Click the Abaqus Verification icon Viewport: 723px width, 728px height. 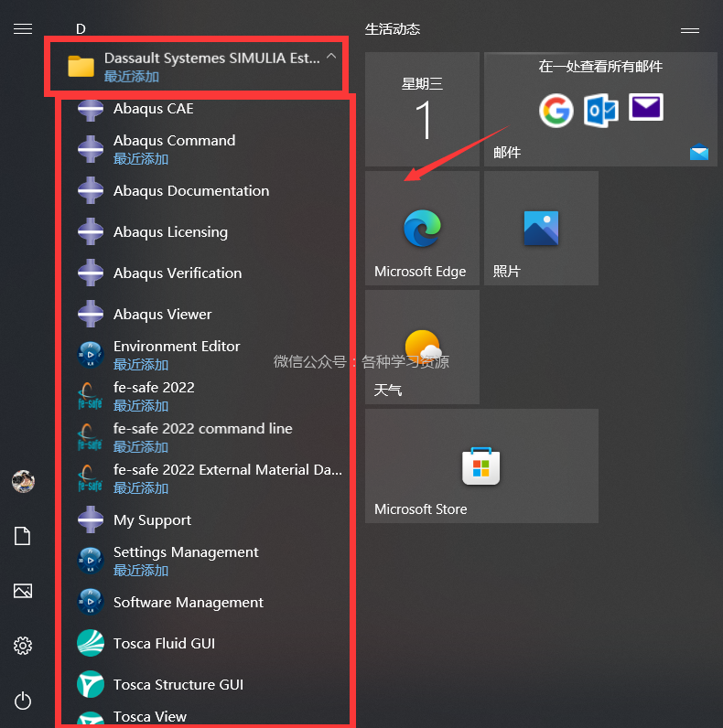[x=91, y=273]
